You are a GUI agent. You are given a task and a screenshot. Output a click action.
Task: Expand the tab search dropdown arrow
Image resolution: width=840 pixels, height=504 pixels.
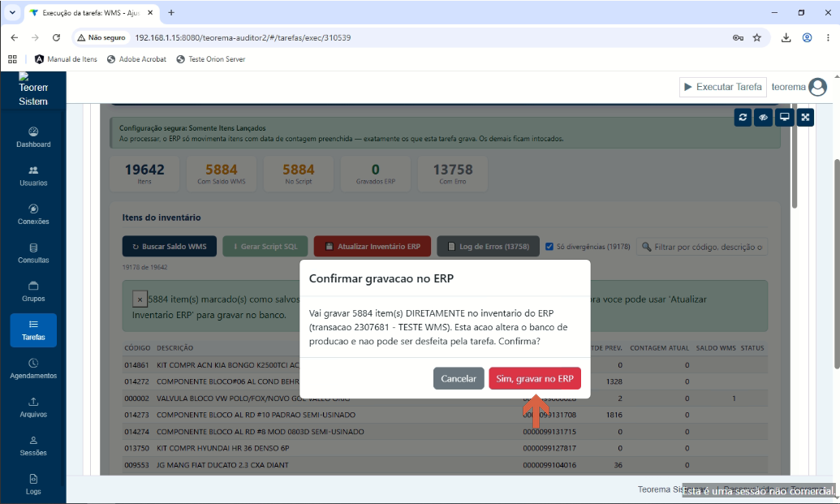tap(12, 12)
